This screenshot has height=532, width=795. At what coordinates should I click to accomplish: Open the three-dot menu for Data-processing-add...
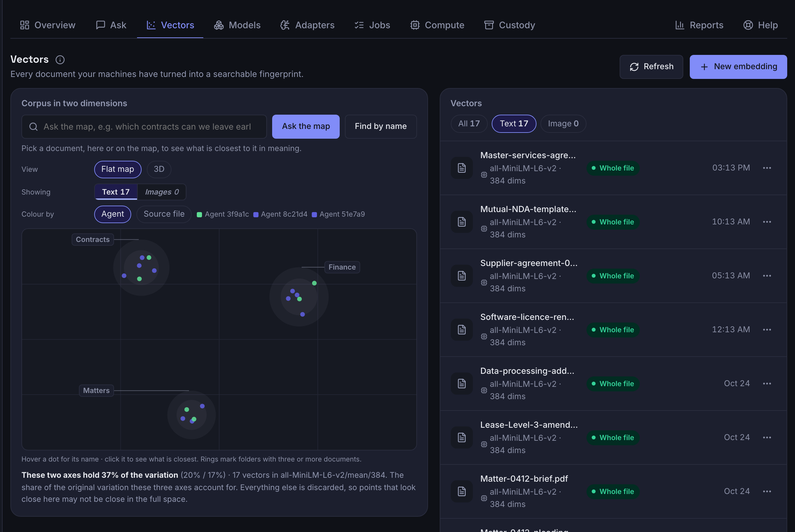tap(767, 384)
